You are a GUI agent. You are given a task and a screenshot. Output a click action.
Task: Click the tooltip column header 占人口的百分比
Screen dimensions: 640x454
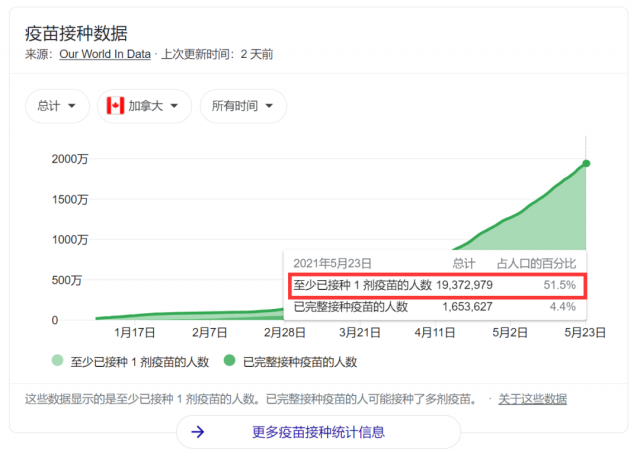tap(536, 263)
